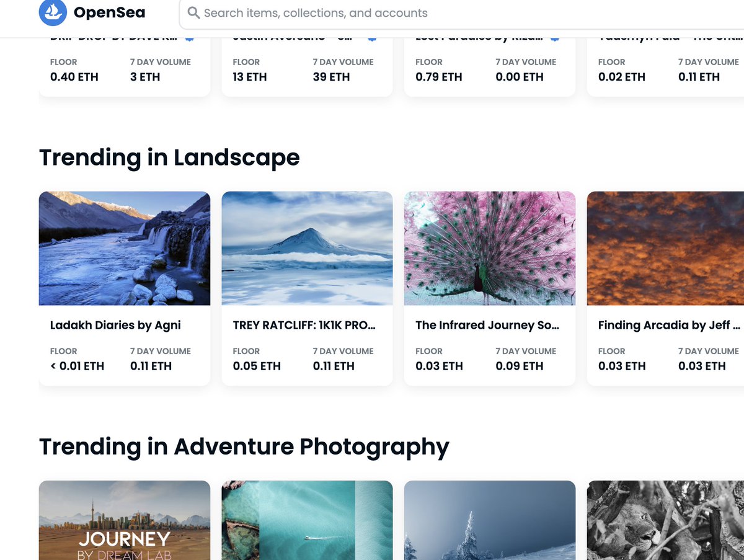744x560 pixels.
Task: Open the peacock Infrared Journey thumbnail
Action: click(490, 248)
